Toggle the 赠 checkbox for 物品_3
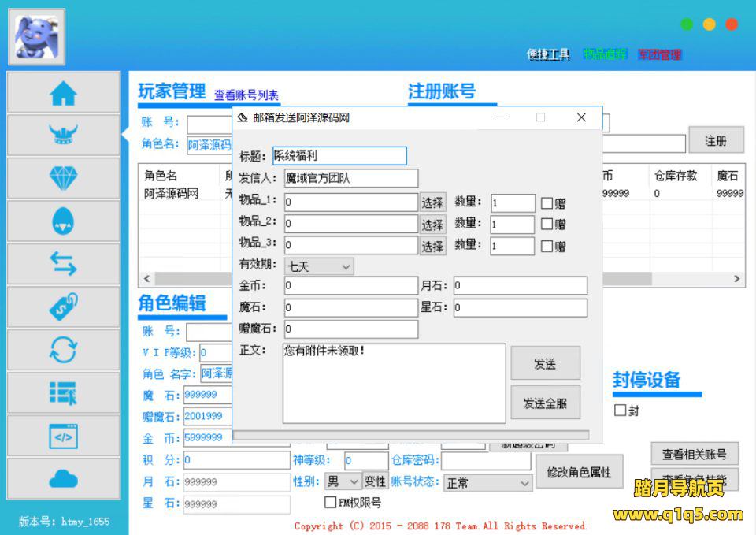Screen dimensions: 756x535 point(547,246)
